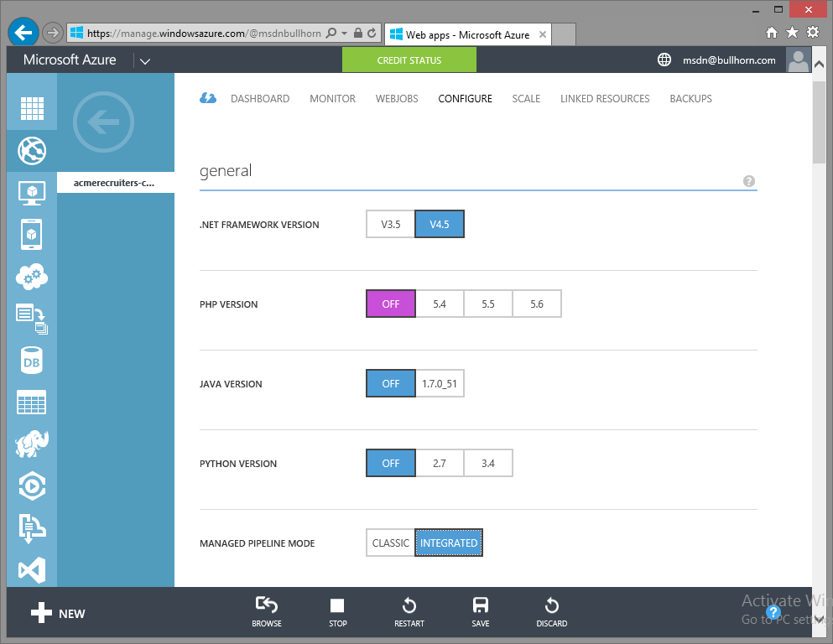Screen dimensions: 833x644
Task: Select Java version 1.7.0_51
Action: [440, 383]
